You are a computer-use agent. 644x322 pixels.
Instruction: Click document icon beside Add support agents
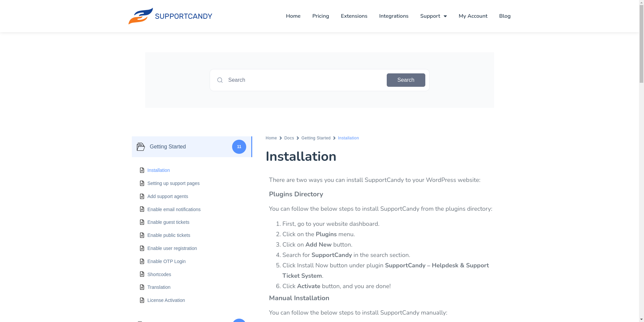tap(142, 196)
